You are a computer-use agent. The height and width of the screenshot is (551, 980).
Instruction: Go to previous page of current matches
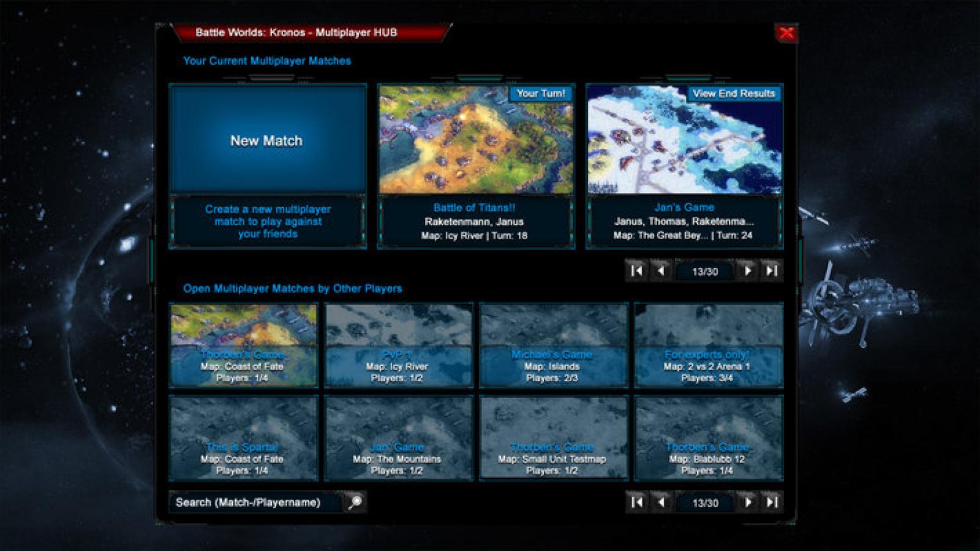coord(661,270)
